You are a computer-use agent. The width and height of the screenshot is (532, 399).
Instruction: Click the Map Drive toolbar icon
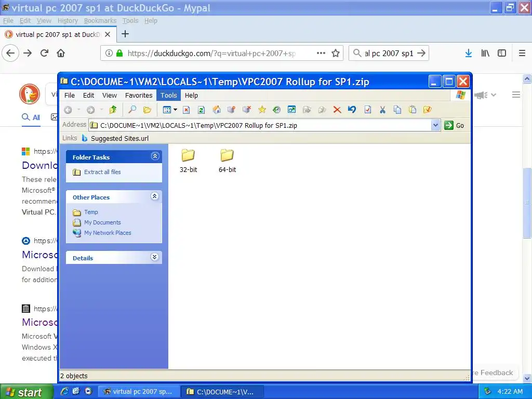pyautogui.click(x=231, y=110)
